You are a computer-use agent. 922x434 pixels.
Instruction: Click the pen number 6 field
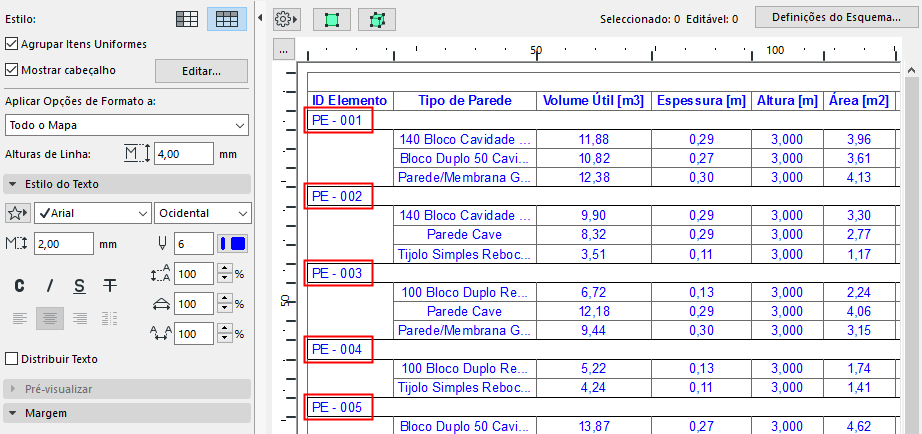click(x=193, y=243)
